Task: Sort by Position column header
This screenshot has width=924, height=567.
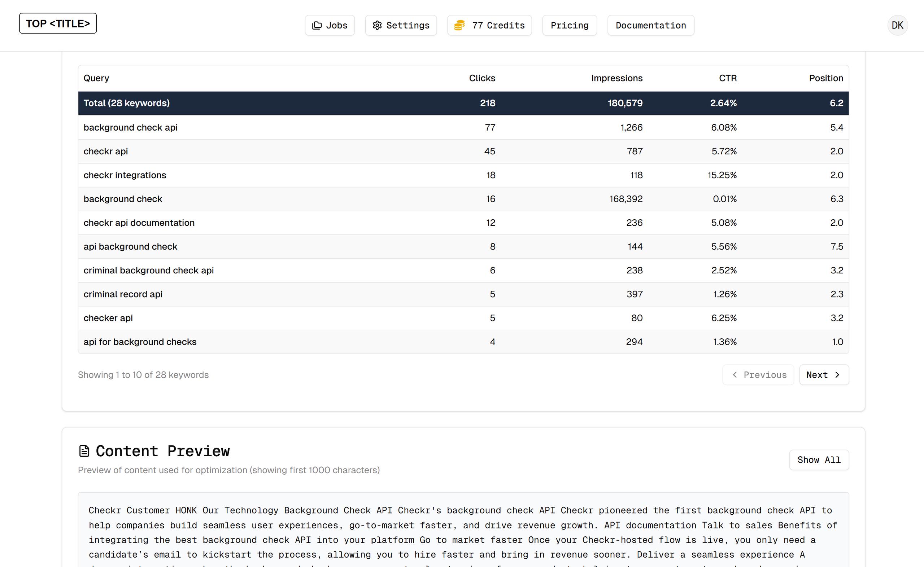Action: [826, 78]
